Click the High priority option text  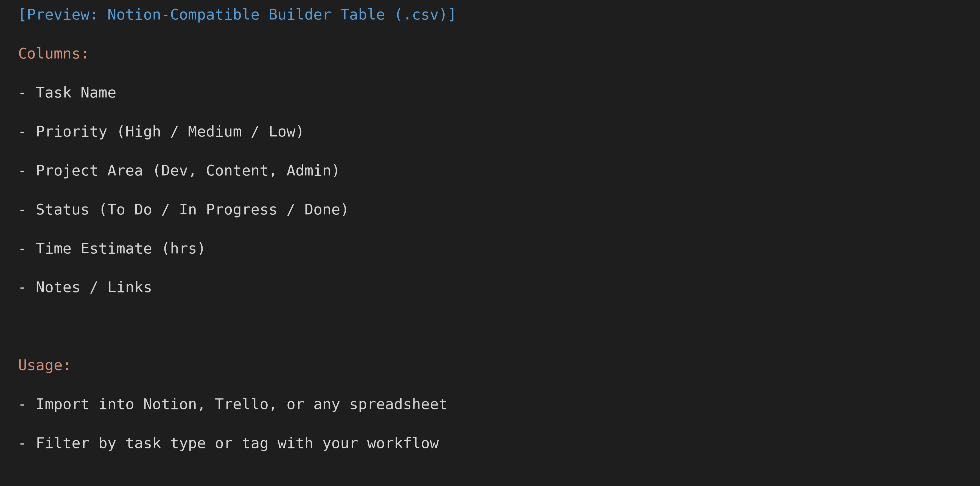coord(143,132)
